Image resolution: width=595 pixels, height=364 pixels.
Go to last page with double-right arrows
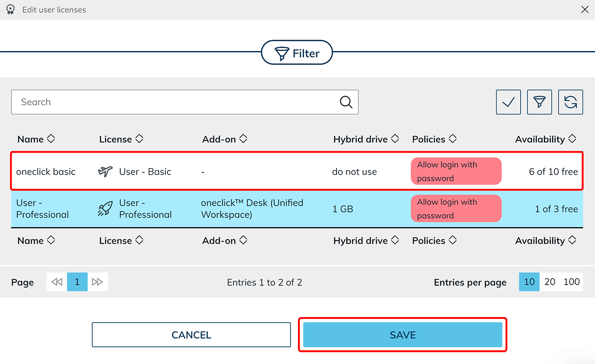(98, 282)
